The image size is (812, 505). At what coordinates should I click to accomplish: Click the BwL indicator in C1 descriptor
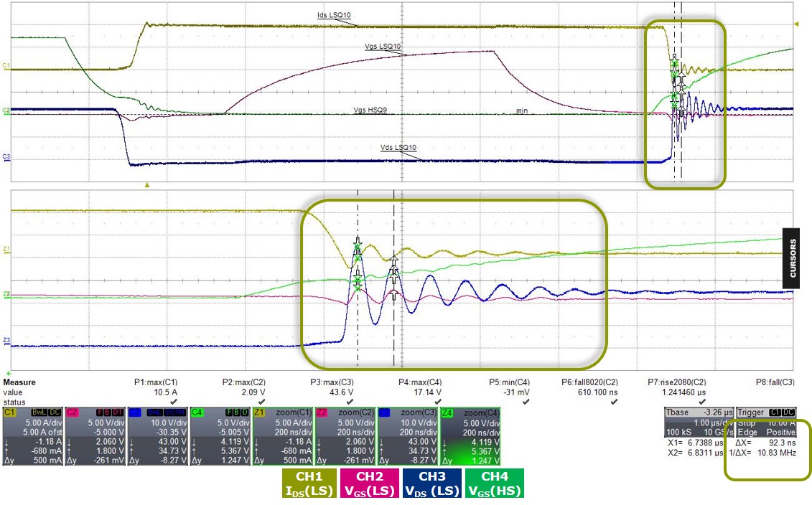tap(37, 413)
